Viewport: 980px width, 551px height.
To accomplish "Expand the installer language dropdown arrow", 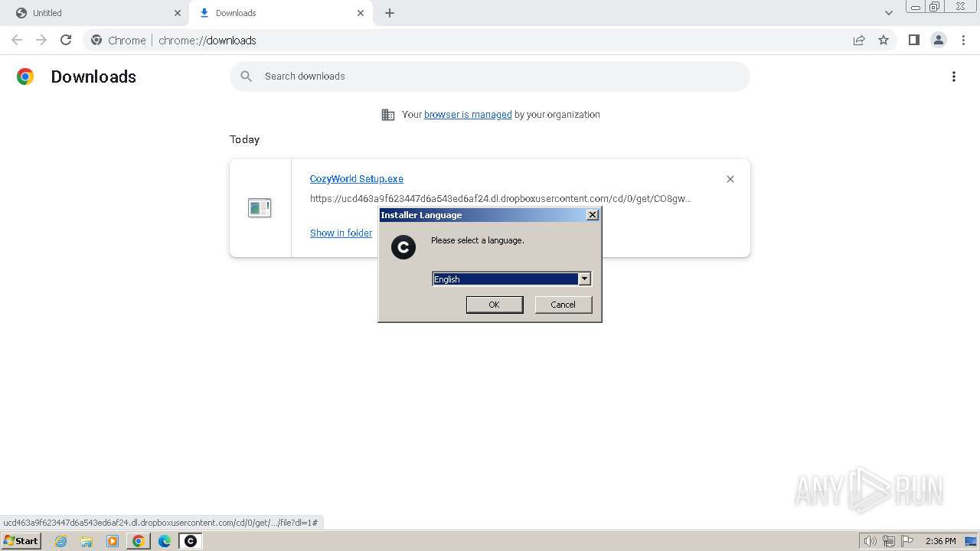I will 584,279.
